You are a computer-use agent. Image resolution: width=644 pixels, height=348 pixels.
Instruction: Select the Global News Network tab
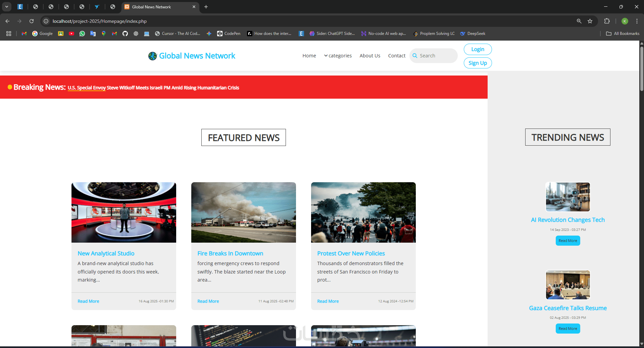click(160, 7)
